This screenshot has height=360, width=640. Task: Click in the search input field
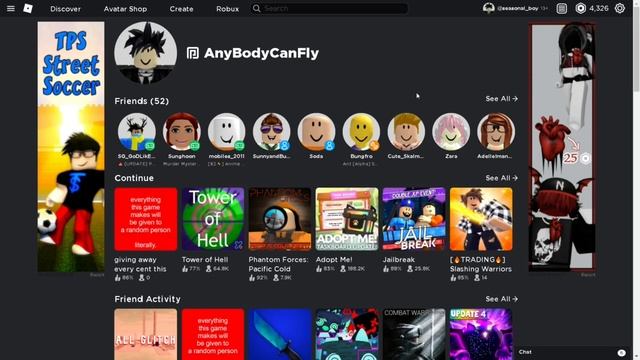pyautogui.click(x=335, y=8)
